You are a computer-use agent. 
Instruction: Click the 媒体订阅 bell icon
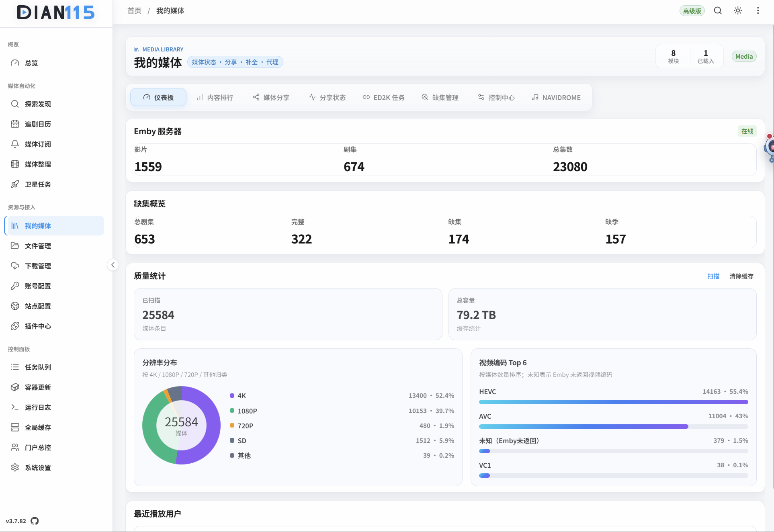pyautogui.click(x=15, y=144)
